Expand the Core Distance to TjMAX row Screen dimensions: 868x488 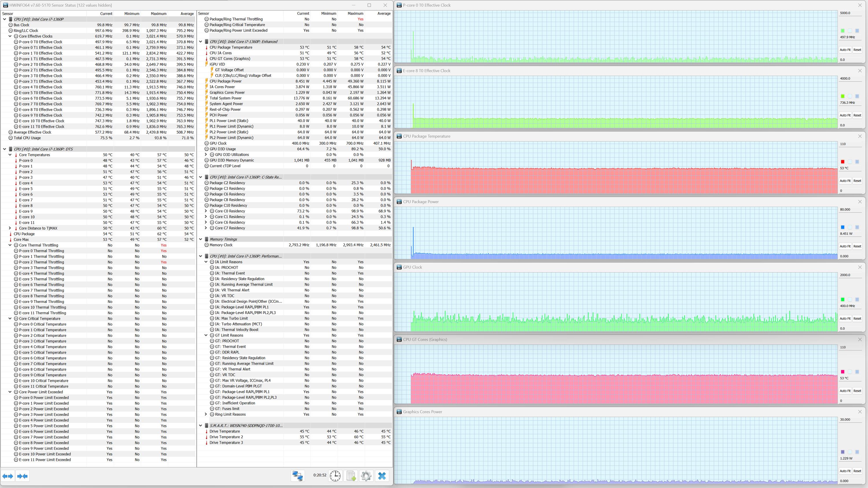[10, 228]
